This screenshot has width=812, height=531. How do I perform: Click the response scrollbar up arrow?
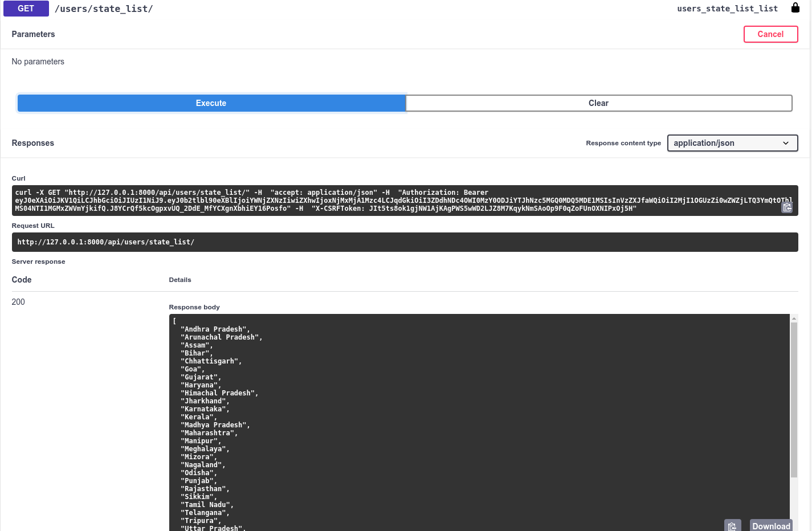(794, 318)
